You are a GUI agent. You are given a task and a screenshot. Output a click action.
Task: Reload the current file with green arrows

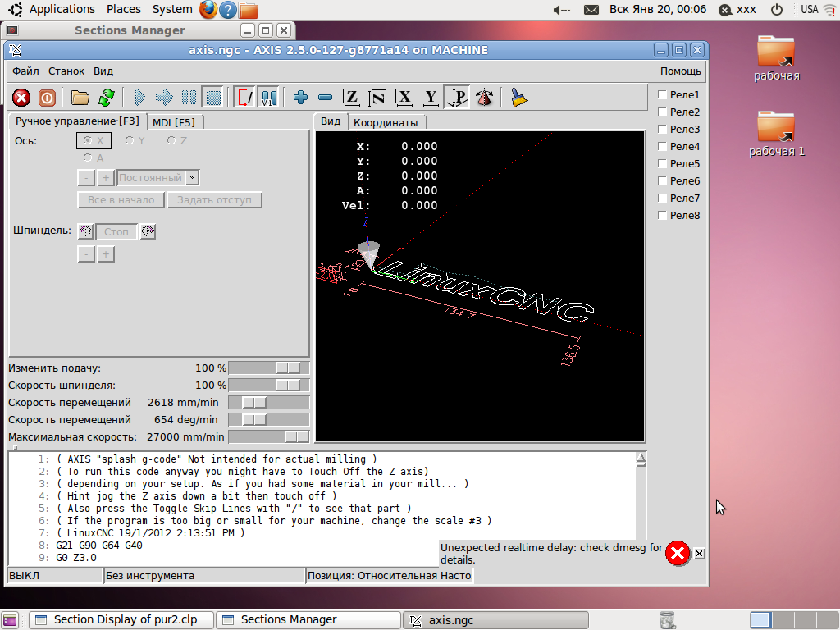[106, 98]
